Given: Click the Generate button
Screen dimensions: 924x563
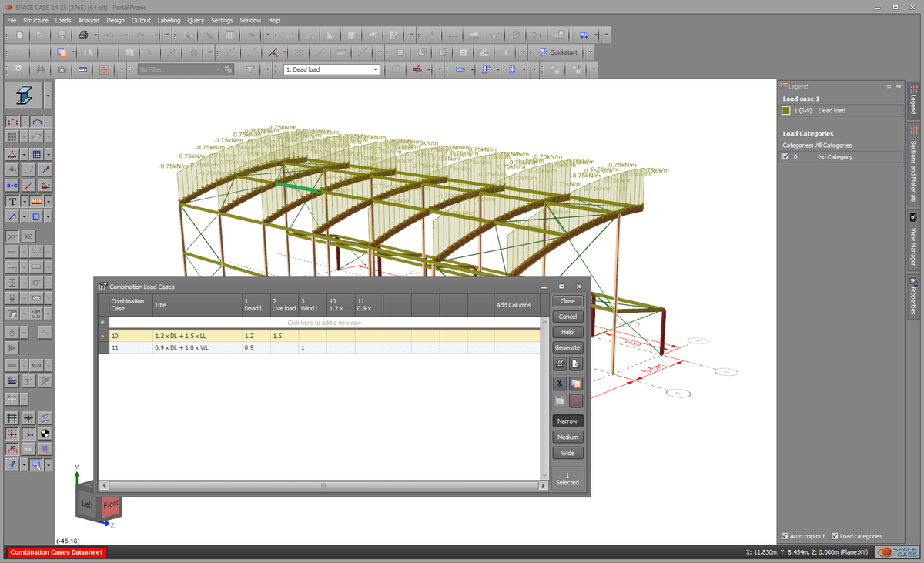Looking at the screenshot, I should click(567, 347).
